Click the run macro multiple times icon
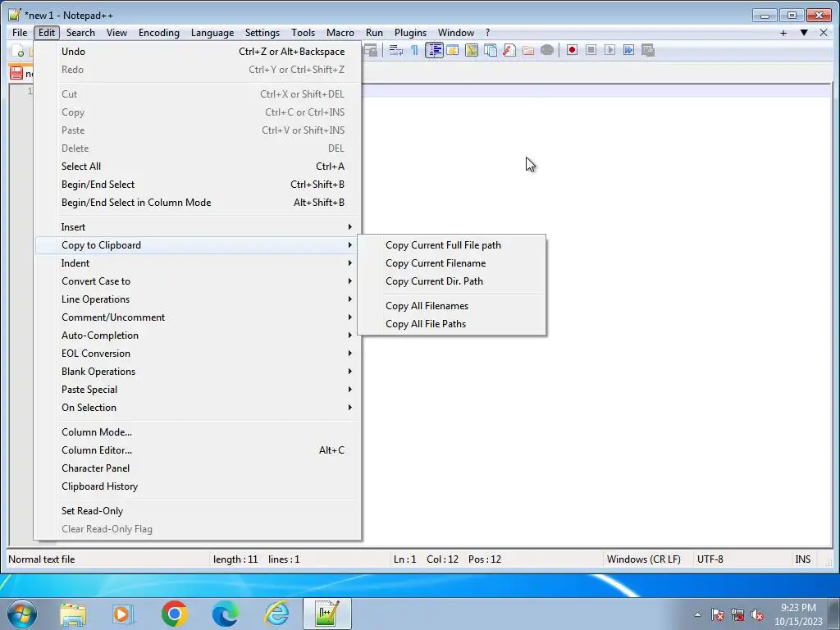840x630 pixels. point(628,50)
